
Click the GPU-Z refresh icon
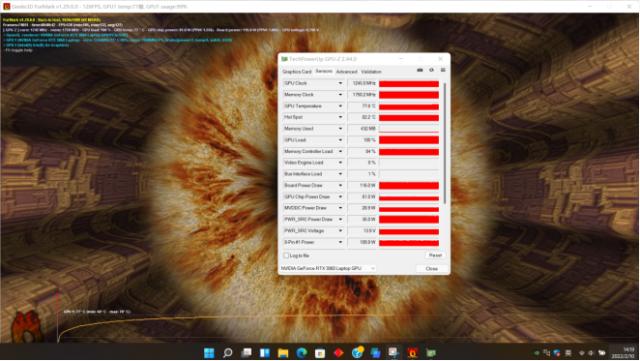(431, 70)
